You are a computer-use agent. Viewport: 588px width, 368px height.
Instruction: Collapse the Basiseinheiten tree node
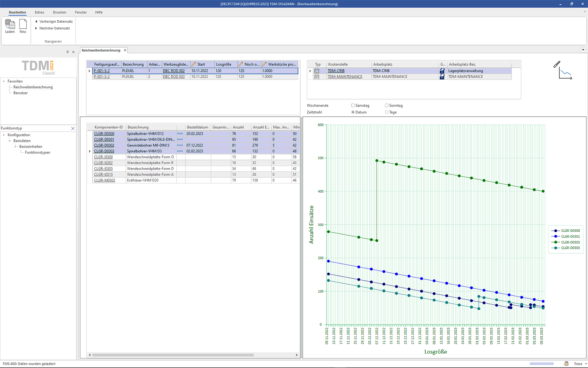coord(16,146)
